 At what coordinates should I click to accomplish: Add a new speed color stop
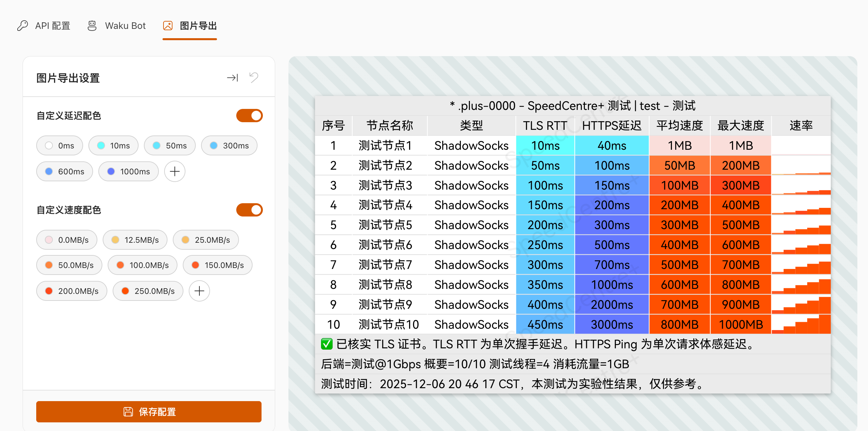pos(199,291)
